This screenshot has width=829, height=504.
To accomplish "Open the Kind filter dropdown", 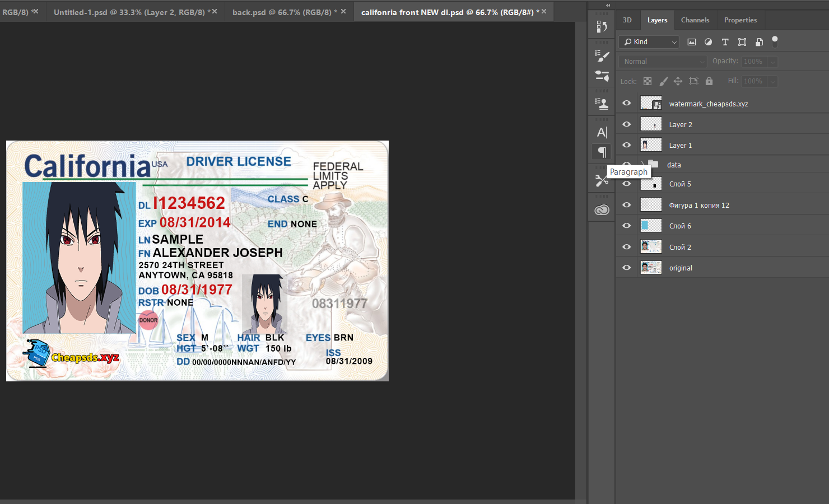I will coord(650,42).
